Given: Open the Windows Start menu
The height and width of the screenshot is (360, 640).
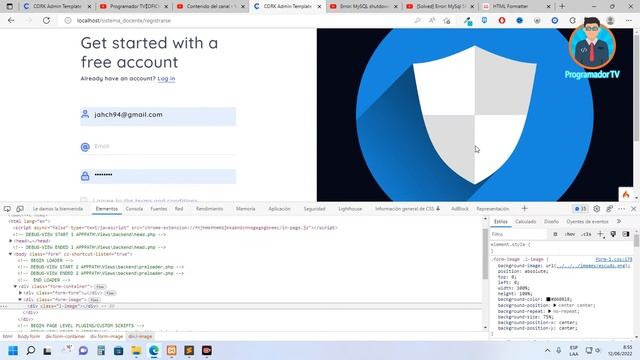Looking at the screenshot, I should [13, 351].
